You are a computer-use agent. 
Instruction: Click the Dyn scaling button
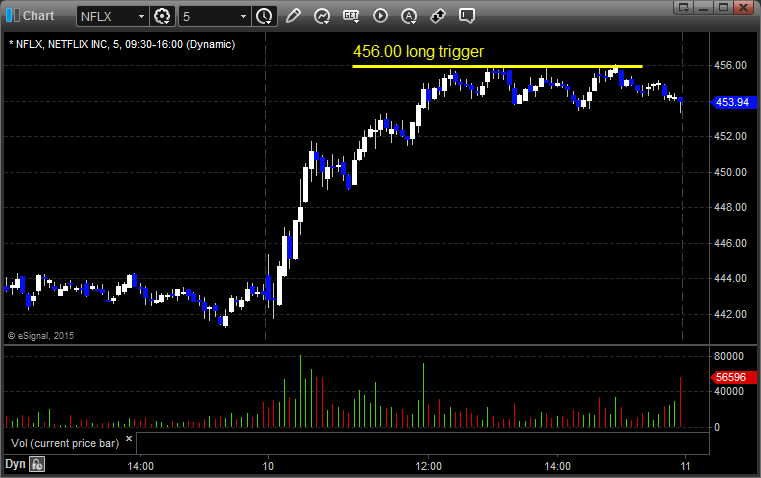(15, 464)
